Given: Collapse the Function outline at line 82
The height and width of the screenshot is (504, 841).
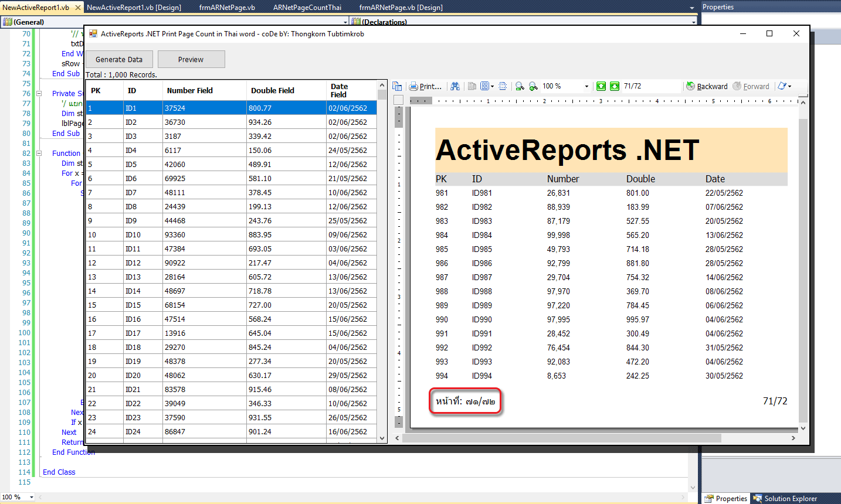Looking at the screenshot, I should coord(39,153).
